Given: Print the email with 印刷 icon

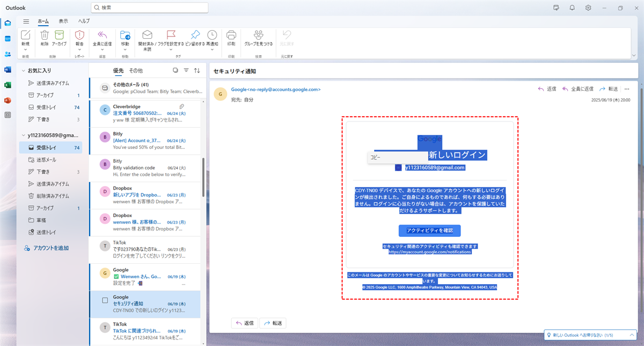Looking at the screenshot, I should pyautogui.click(x=231, y=35).
